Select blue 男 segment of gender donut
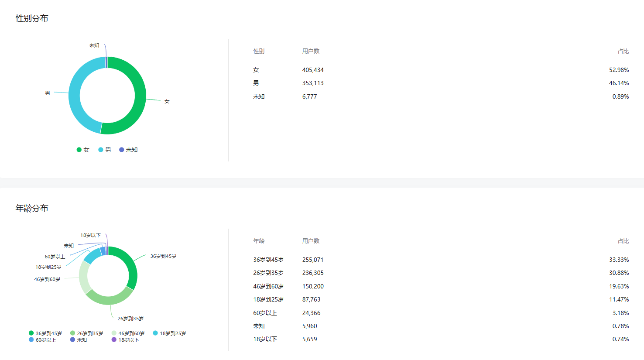 coord(75,96)
